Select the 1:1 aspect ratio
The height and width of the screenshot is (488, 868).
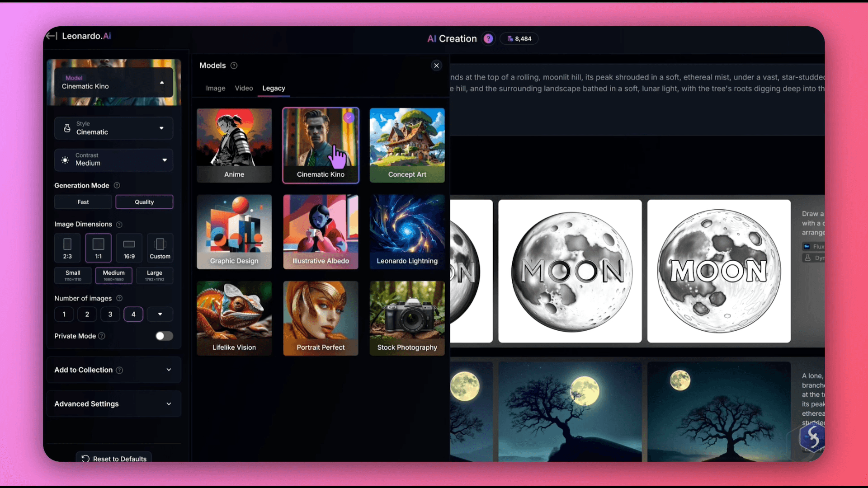click(98, 248)
